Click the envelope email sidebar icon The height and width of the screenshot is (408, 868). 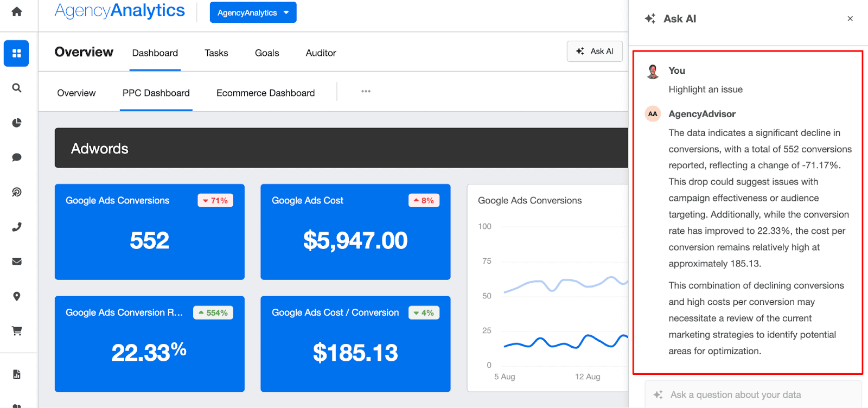point(17,262)
